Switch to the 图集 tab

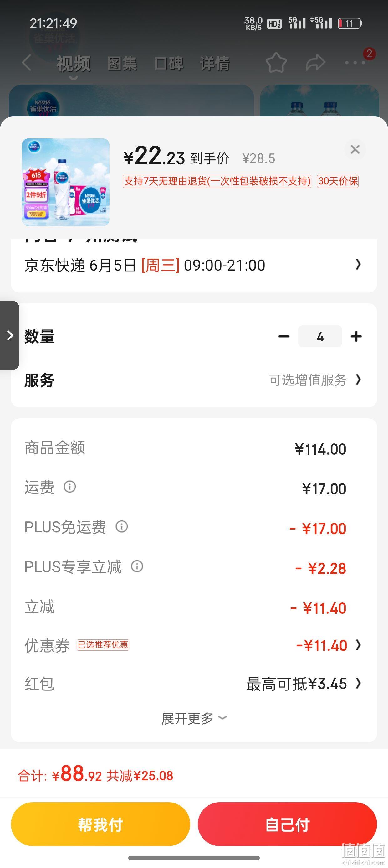[x=122, y=63]
